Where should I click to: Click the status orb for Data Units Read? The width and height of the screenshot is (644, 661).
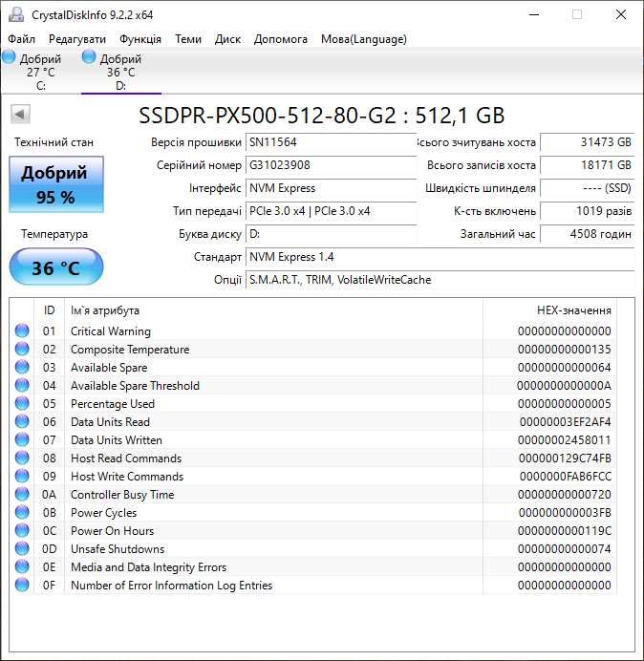22,421
